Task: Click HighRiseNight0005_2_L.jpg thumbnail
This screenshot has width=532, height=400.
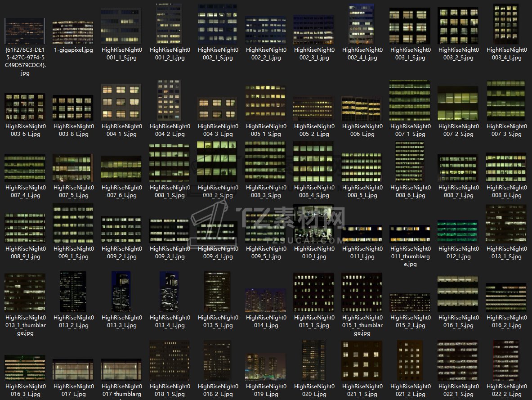Action: tap(314, 108)
